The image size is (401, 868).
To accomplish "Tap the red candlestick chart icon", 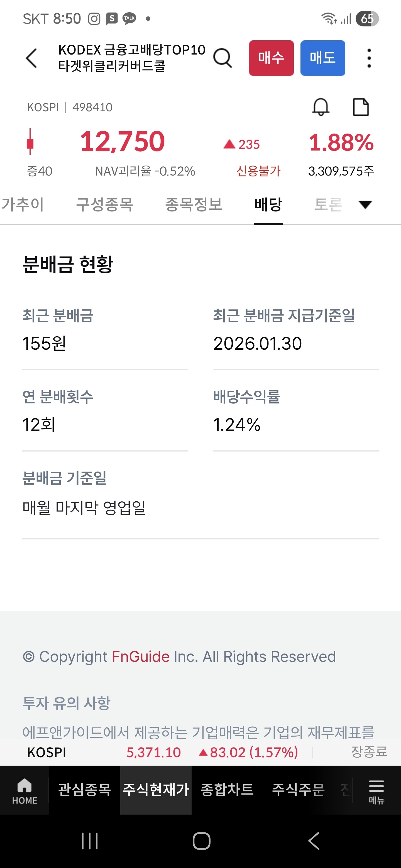I will 30,142.
